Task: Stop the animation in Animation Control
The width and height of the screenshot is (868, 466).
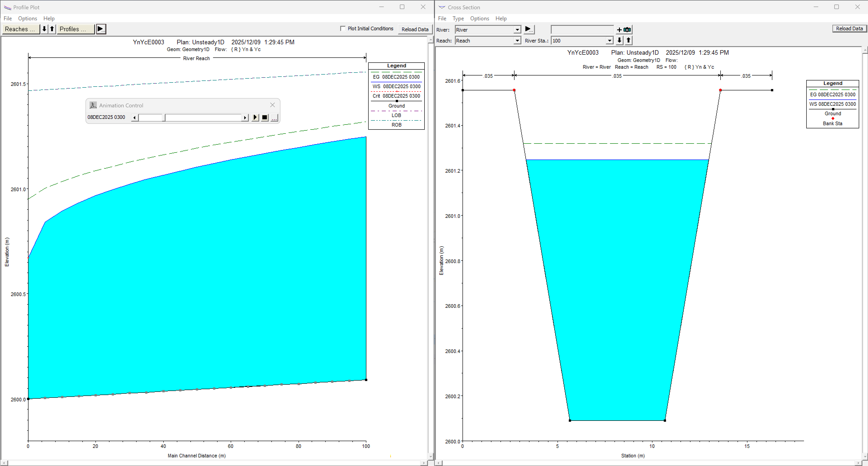Action: click(x=265, y=118)
